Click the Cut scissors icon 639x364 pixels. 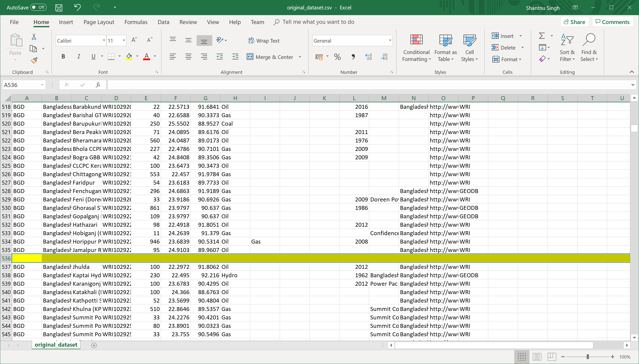(x=34, y=37)
